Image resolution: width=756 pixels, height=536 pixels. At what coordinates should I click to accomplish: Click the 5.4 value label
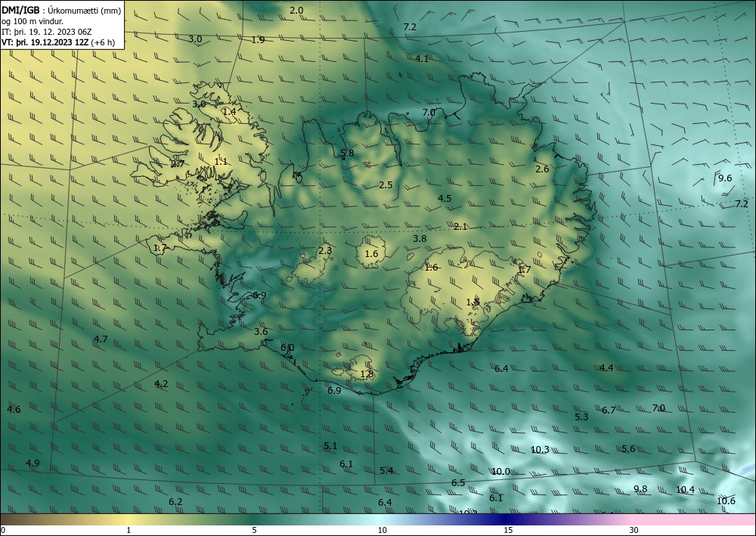point(386,471)
